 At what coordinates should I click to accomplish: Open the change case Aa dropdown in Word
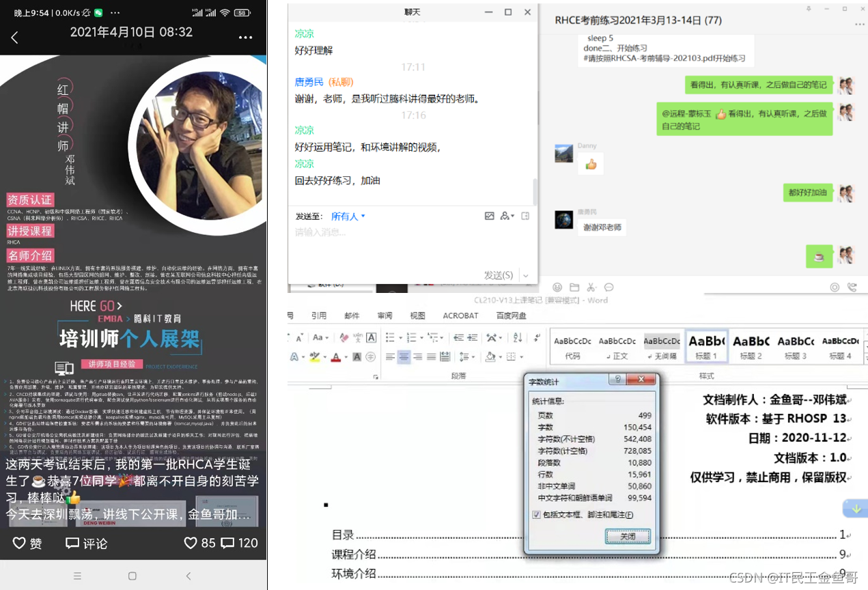click(x=320, y=337)
